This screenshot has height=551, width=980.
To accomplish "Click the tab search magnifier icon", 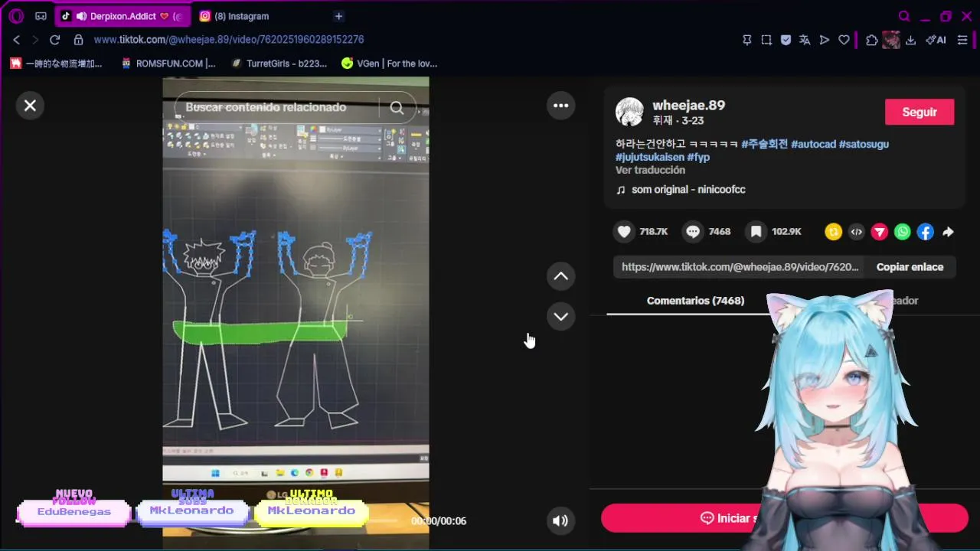I will [x=904, y=16].
